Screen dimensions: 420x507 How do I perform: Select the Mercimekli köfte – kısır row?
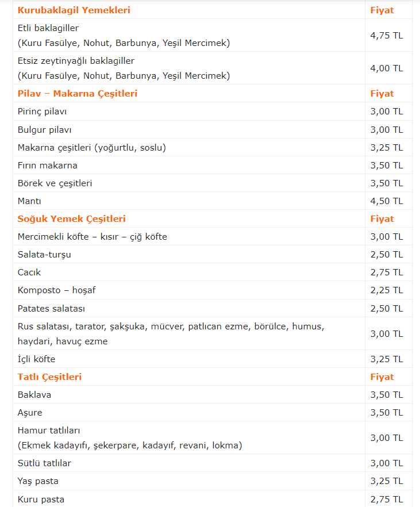coord(93,237)
